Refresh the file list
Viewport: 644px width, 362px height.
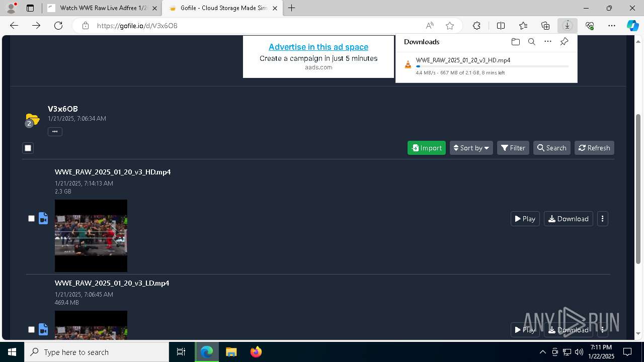click(594, 148)
